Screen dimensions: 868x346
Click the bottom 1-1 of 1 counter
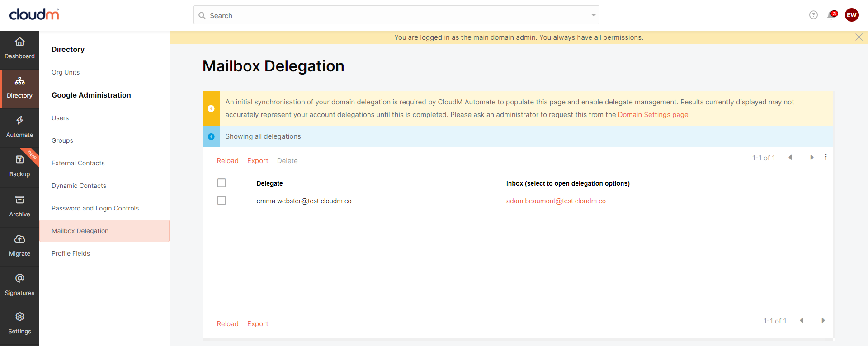[x=775, y=321]
